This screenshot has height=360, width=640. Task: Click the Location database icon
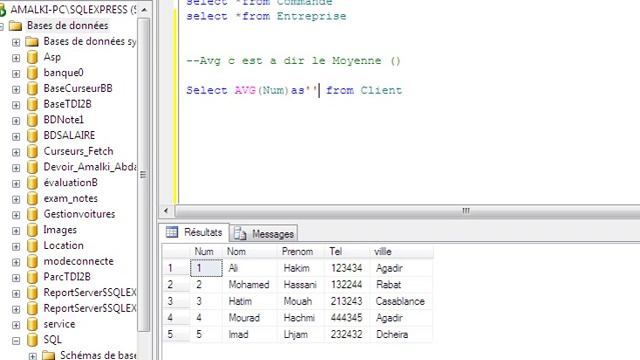(32, 246)
